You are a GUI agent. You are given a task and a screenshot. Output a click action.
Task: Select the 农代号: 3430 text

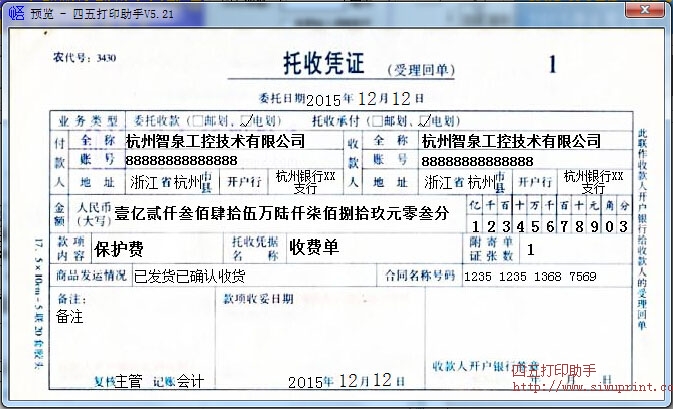click(84, 58)
